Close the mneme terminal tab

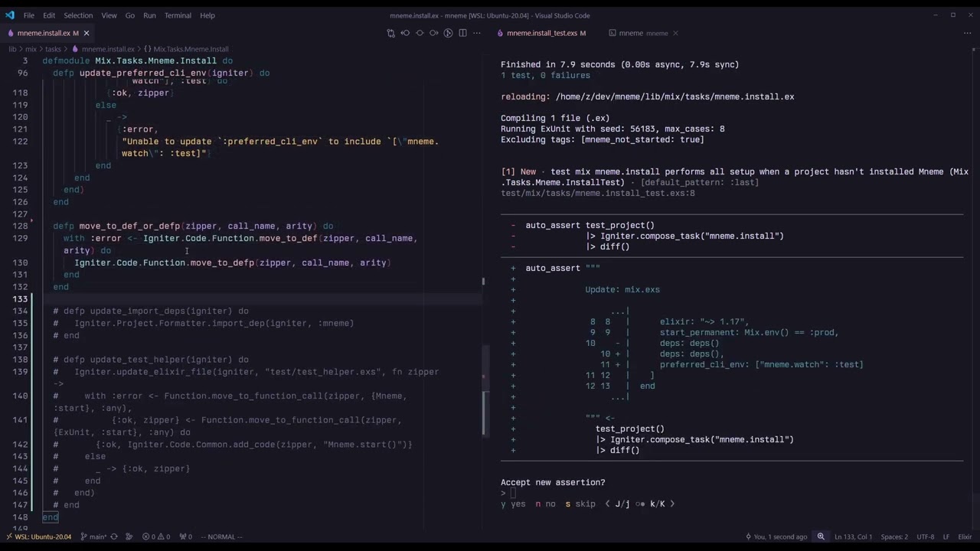[676, 33]
